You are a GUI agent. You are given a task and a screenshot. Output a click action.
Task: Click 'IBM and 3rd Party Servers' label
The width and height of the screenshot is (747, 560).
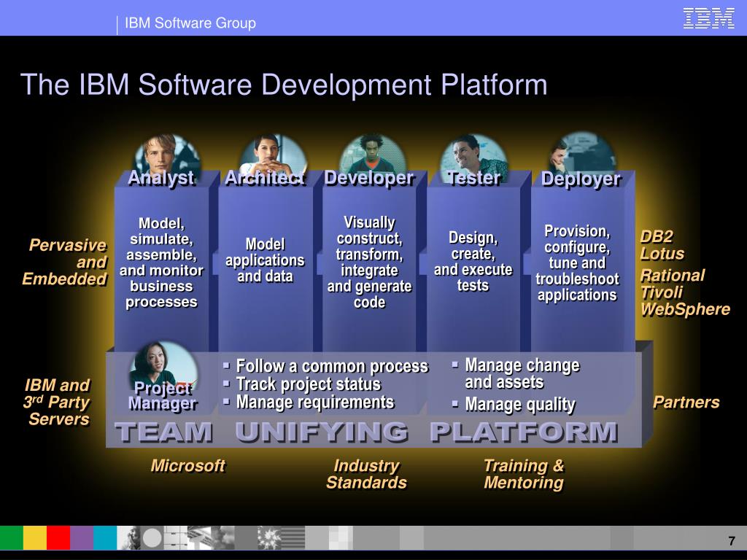pyautogui.click(x=57, y=402)
